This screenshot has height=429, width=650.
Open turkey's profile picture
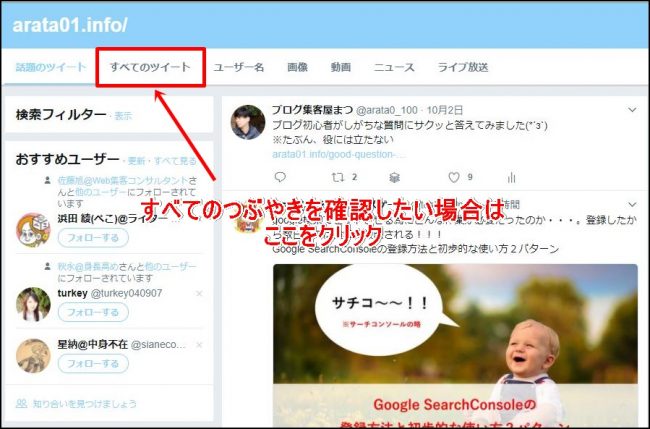(x=33, y=304)
